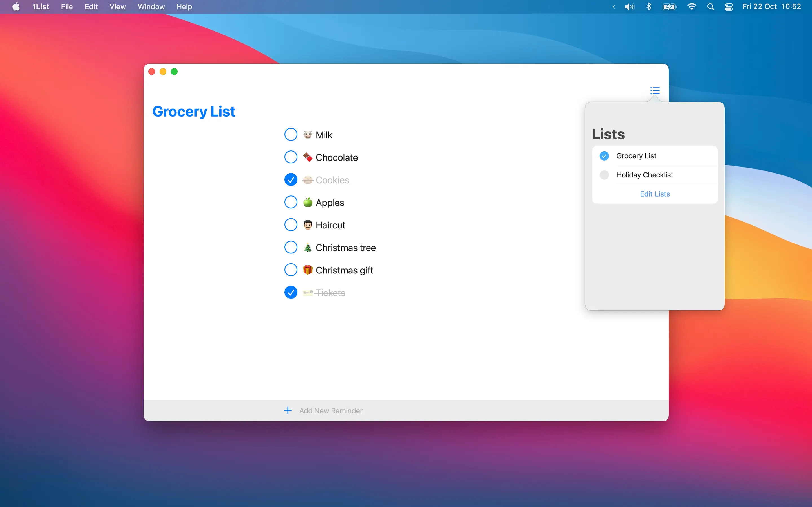
Task: Expand hidden menu bar items chevron
Action: click(614, 7)
